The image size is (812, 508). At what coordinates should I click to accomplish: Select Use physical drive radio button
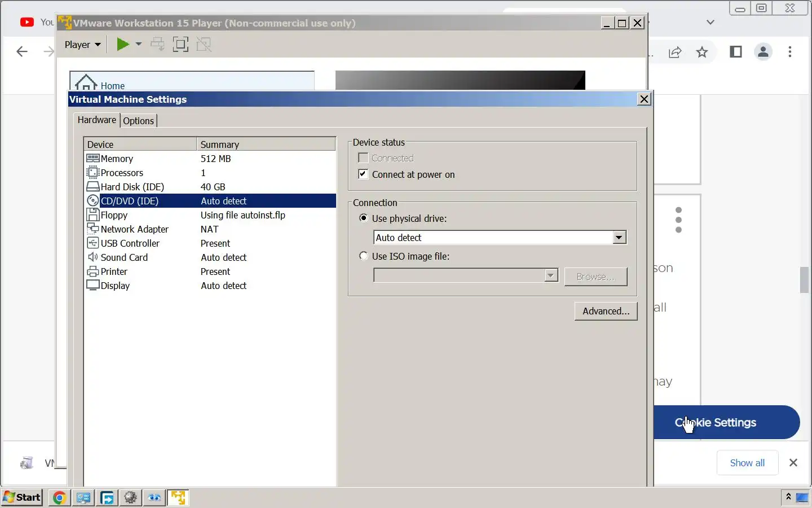coord(364,218)
